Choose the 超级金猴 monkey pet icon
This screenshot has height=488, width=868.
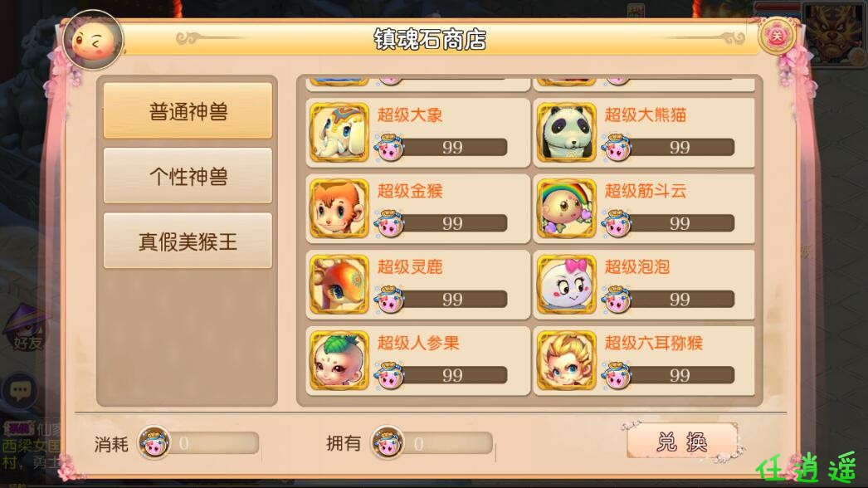pos(339,208)
